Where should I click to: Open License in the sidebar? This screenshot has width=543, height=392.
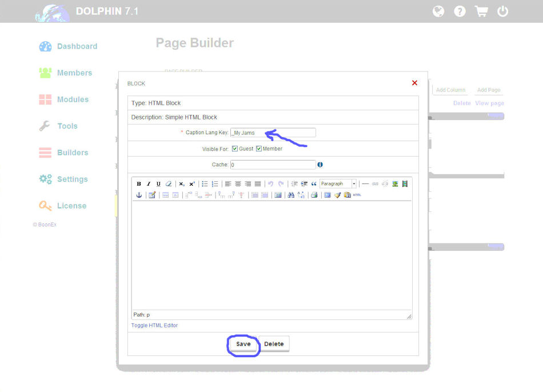pyautogui.click(x=63, y=206)
